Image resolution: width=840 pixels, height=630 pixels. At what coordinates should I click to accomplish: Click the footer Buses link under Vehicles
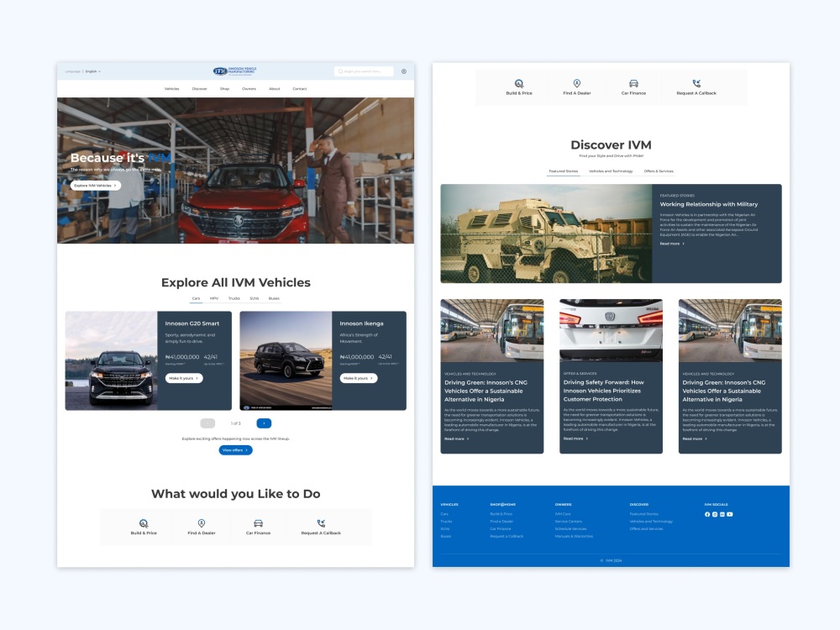(446, 537)
